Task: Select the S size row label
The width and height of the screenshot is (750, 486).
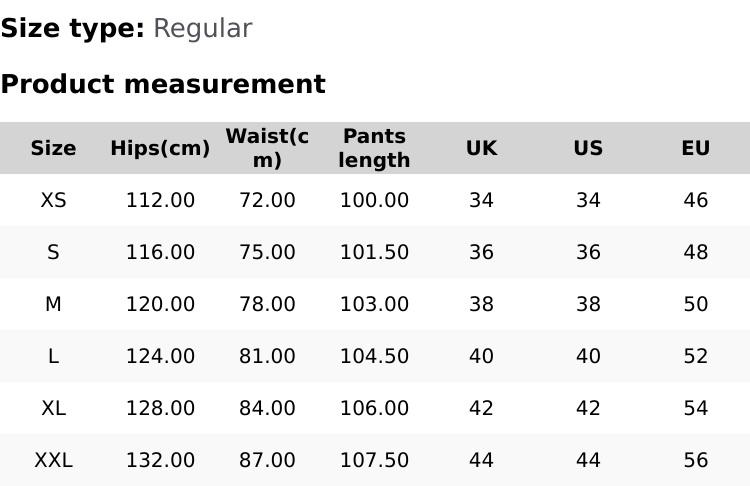Action: (x=53, y=252)
